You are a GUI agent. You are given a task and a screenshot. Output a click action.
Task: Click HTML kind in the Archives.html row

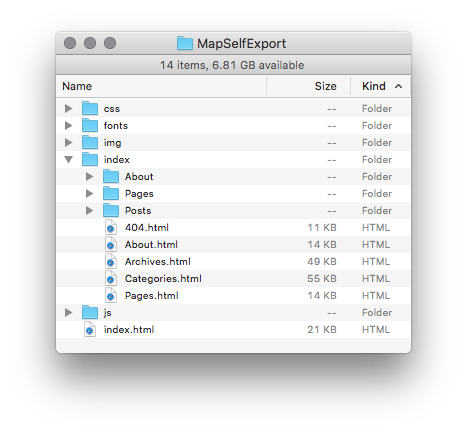(x=376, y=262)
